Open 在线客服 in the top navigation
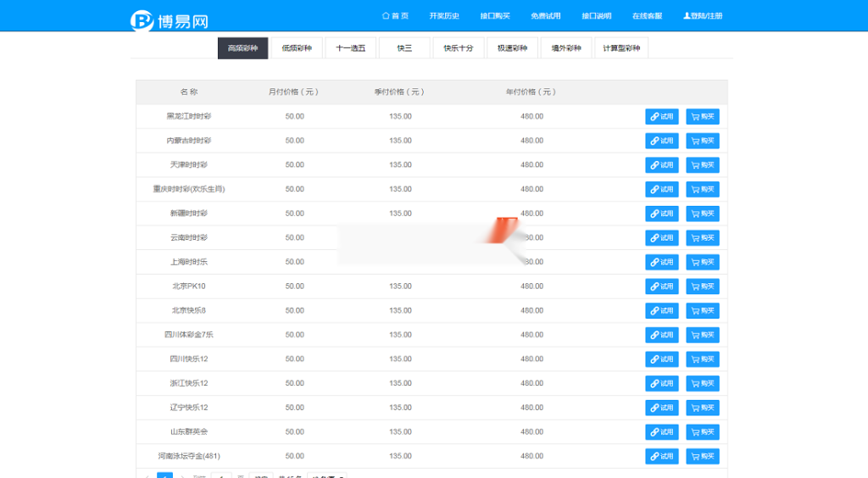 [647, 16]
